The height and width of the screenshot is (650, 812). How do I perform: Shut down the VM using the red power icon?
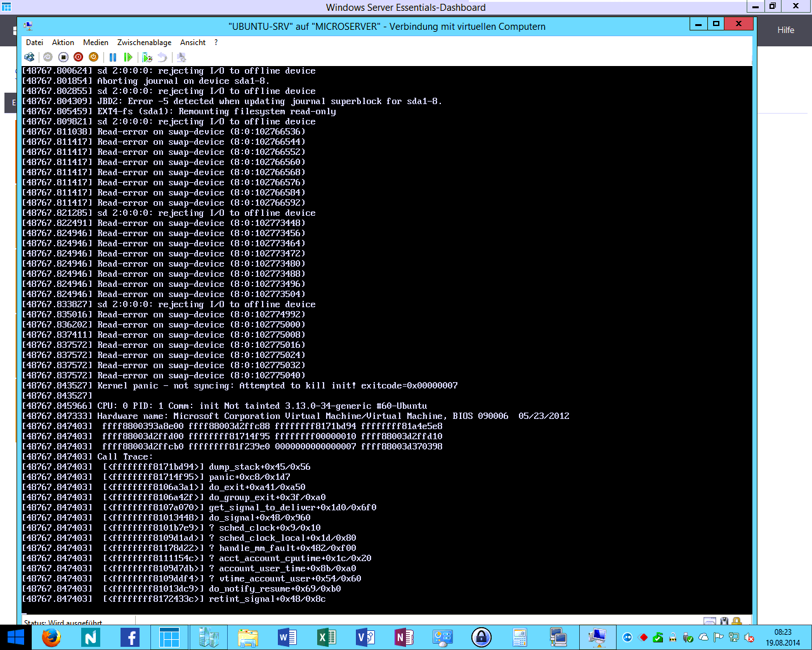(x=78, y=57)
